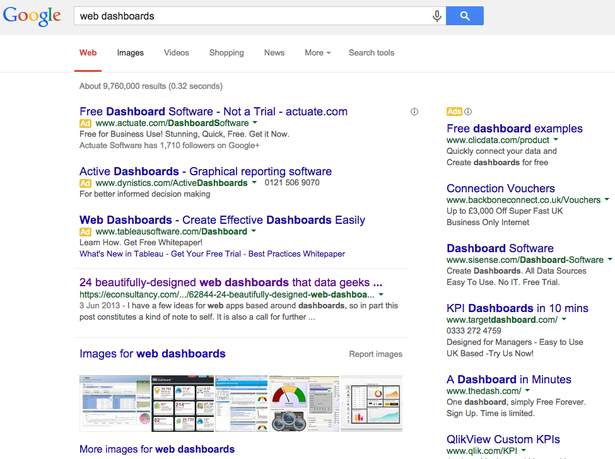Expand dropdown arrow beside sisense.com URL
This screenshot has width=615, height=459.
click(610, 259)
